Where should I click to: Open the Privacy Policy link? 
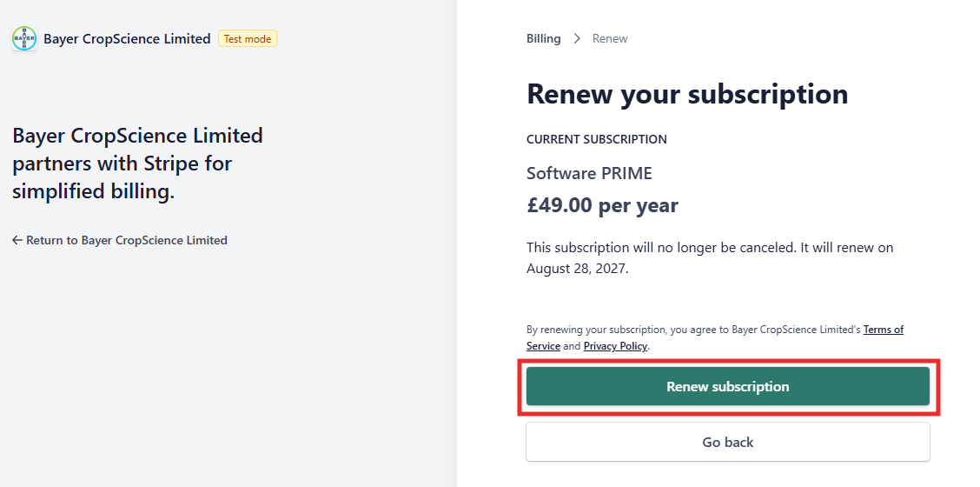tap(616, 346)
